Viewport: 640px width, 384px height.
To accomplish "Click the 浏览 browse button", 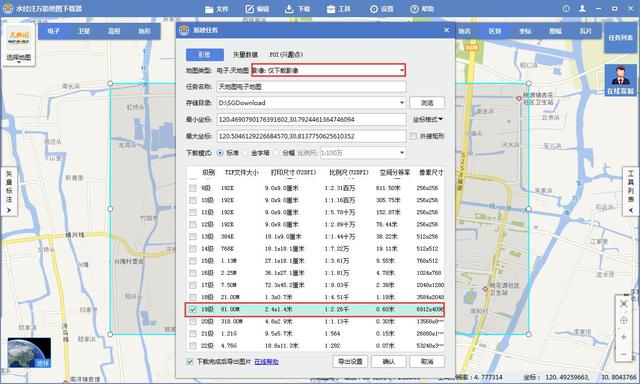I will click(x=427, y=103).
